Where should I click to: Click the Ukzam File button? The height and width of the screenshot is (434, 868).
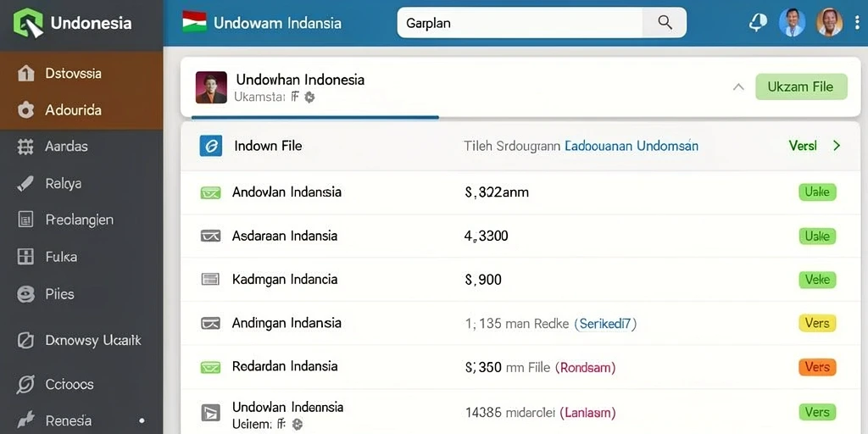(801, 87)
